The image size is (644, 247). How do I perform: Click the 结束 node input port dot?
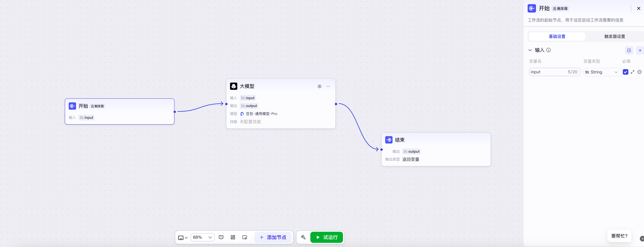(x=382, y=150)
